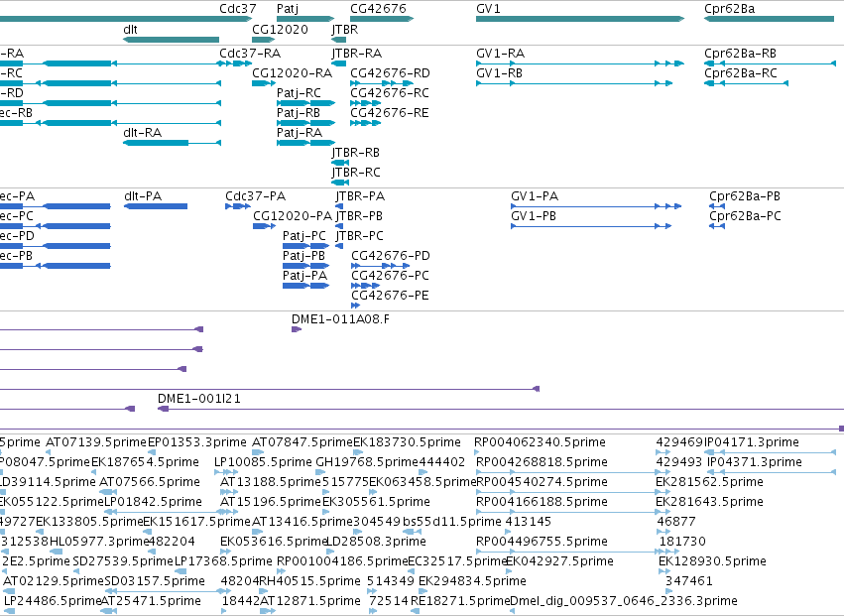This screenshot has height=616, width=844.
Task: Click EST label bs55d11.5prime
Action: click(x=451, y=522)
